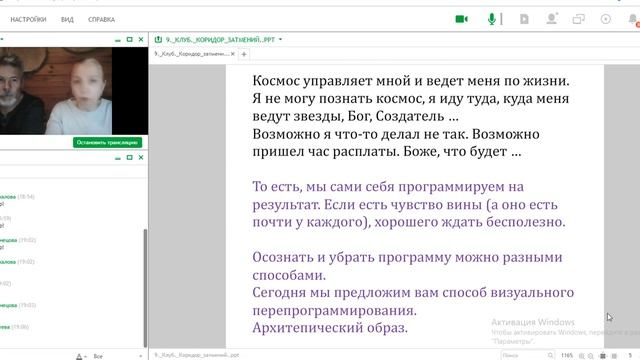
Task: Close the video panel
Action: click(x=141, y=40)
